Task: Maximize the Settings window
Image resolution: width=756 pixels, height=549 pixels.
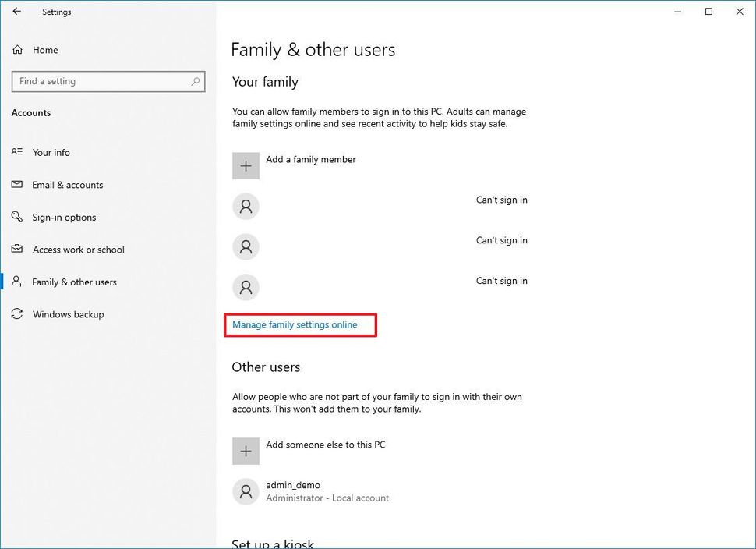Action: click(x=708, y=12)
